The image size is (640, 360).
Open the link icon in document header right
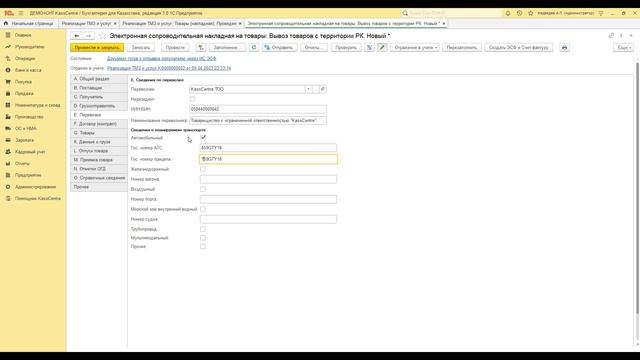[x=611, y=36]
